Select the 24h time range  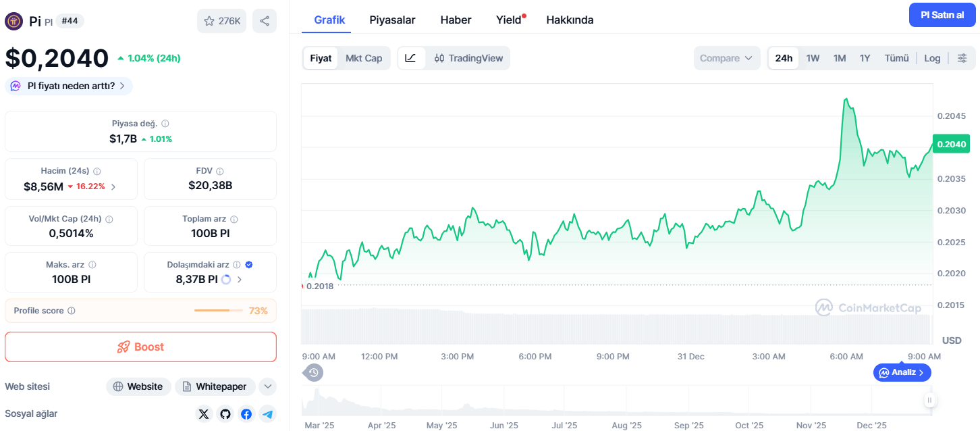pyautogui.click(x=784, y=58)
